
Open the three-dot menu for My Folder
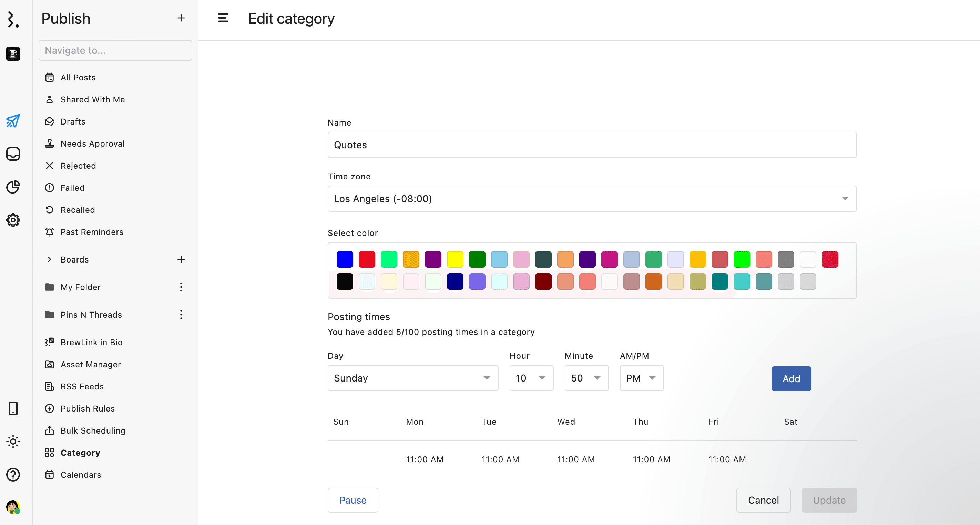tap(181, 287)
